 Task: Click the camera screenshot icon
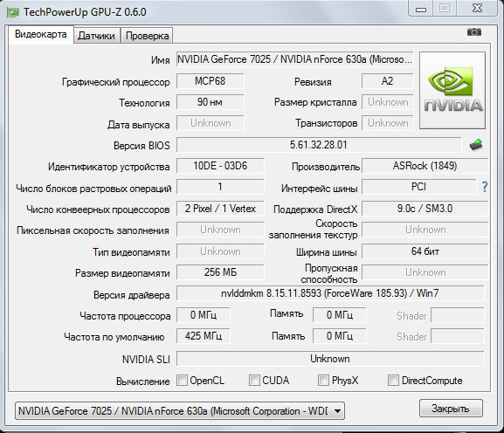(x=474, y=32)
